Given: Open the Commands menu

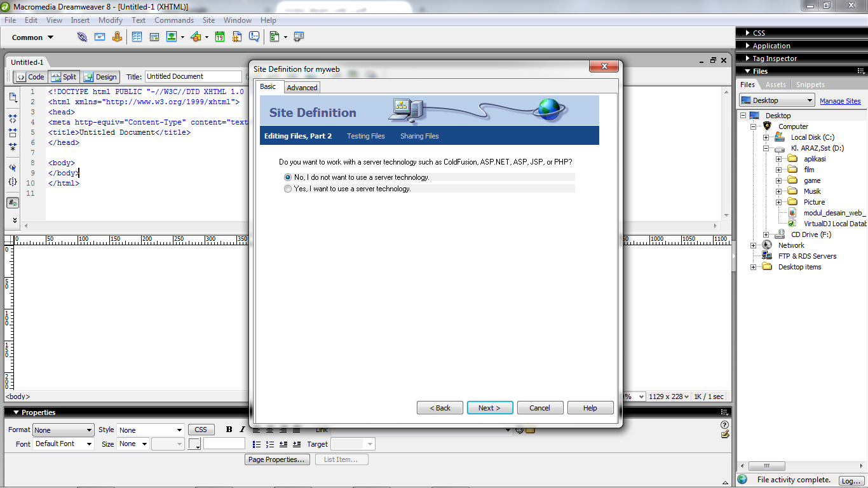Looking at the screenshot, I should [174, 20].
